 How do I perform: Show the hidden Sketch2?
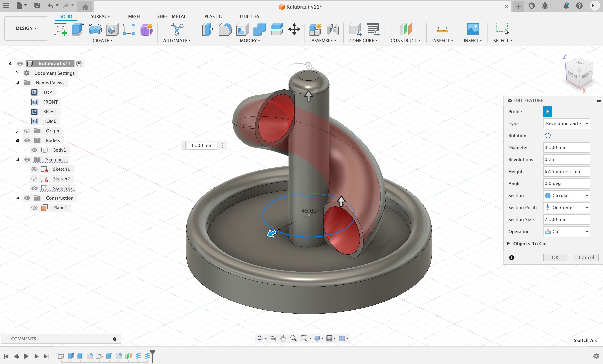[34, 179]
